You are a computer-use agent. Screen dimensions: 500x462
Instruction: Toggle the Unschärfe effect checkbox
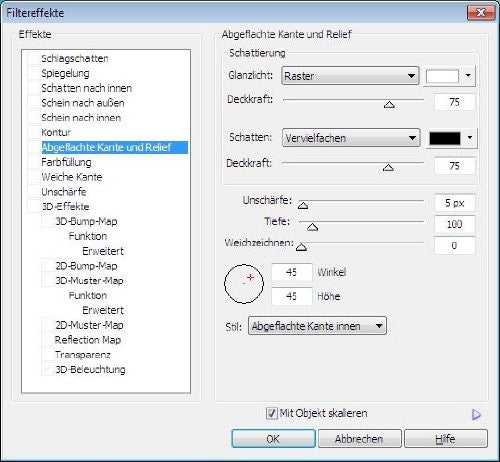[34, 192]
